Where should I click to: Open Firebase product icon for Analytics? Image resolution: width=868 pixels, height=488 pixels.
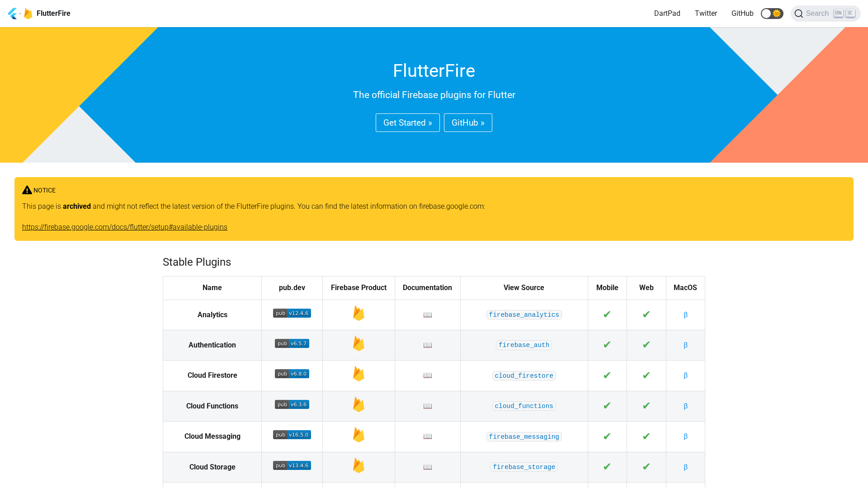[359, 313]
